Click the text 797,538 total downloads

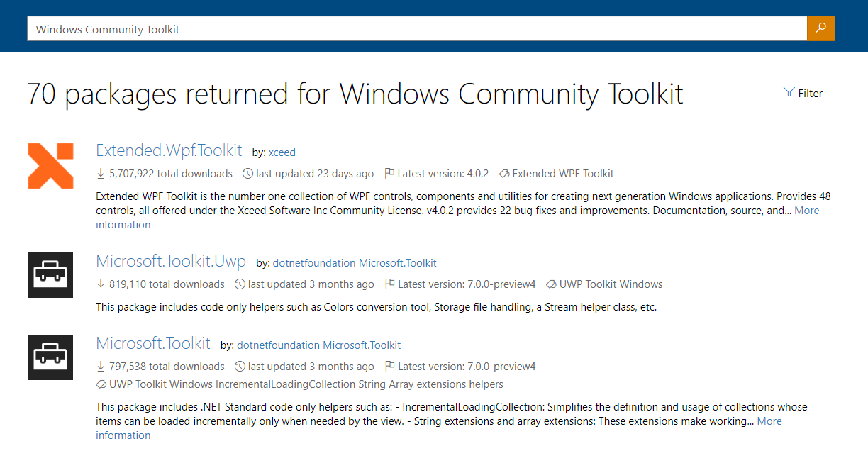coord(167,367)
